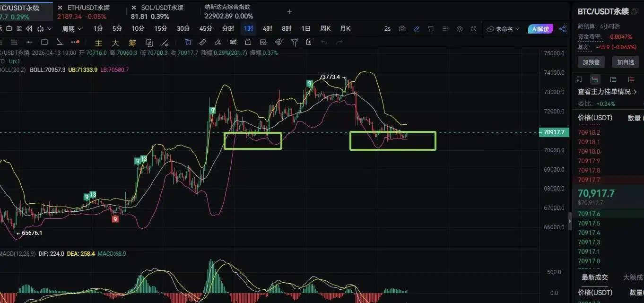Click the funnel filter icon
Screen dimensions: 644x303
click(x=294, y=42)
